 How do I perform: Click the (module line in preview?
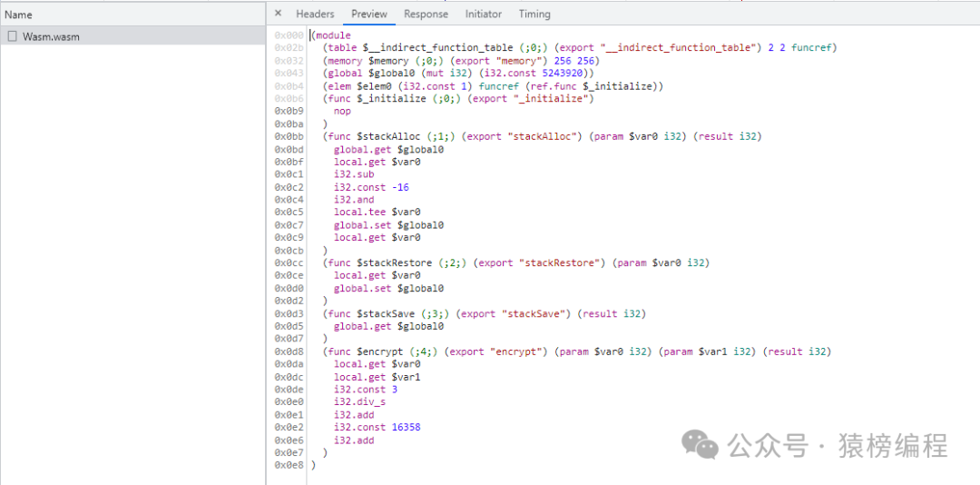tap(332, 35)
